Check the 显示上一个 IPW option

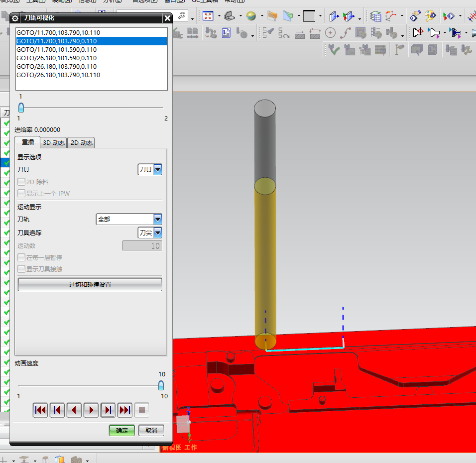click(21, 194)
